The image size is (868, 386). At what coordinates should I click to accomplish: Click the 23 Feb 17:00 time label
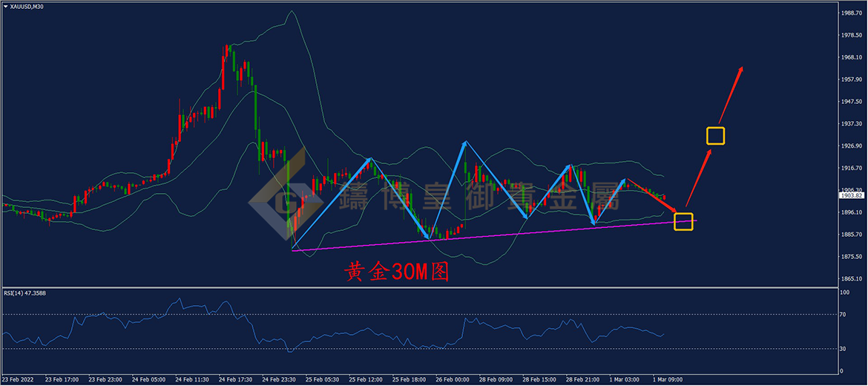(x=62, y=381)
